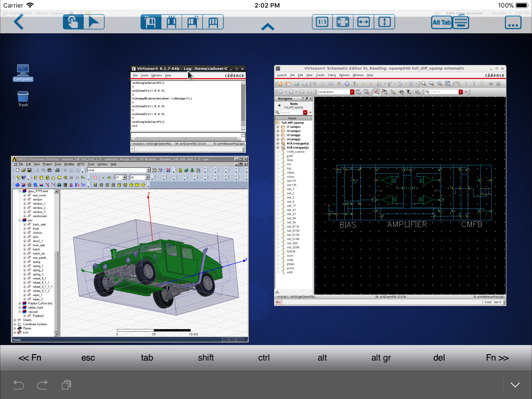
Task: Click the red Delete X icon in Schematic Editor
Action: pos(339,84)
